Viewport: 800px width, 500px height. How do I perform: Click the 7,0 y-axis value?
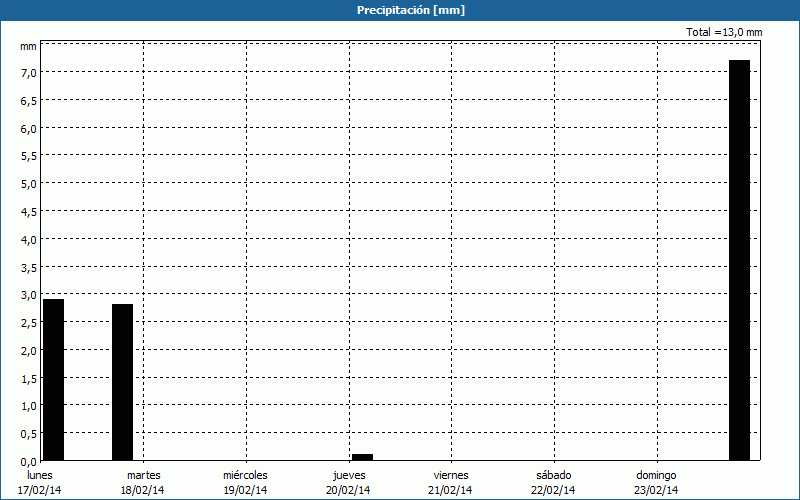(28, 73)
